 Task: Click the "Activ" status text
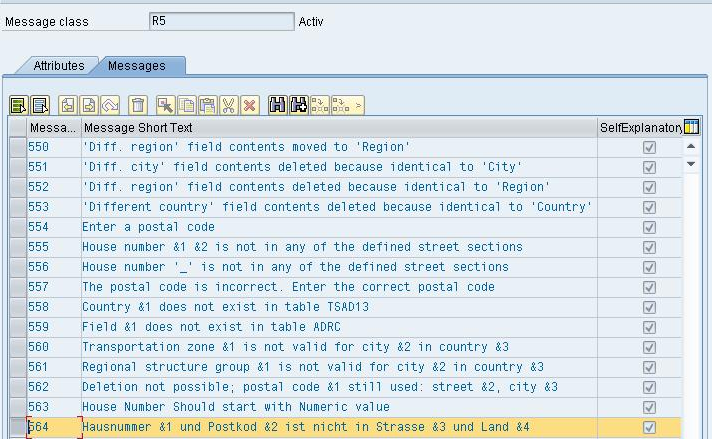311,21
